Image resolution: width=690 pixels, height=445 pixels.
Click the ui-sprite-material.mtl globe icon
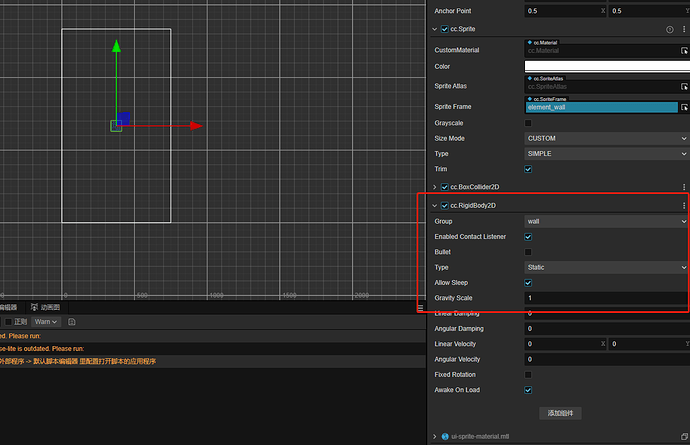click(x=445, y=436)
